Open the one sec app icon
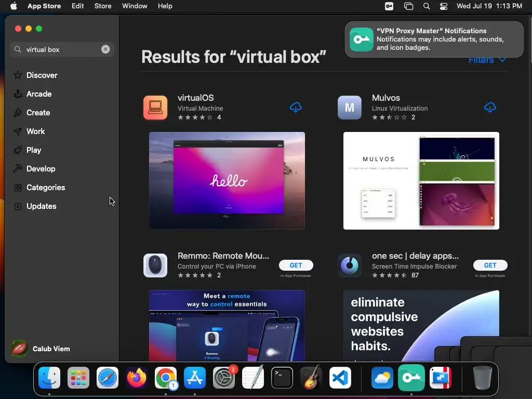 coord(350,265)
